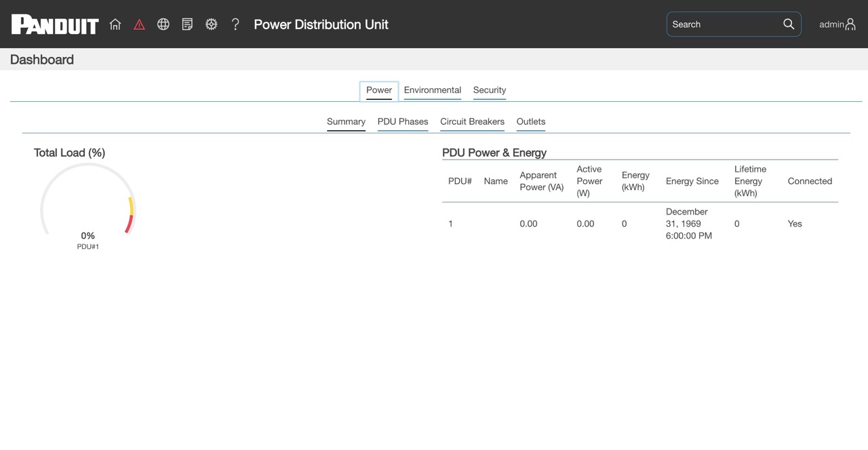Click the Total Load gauge for PDU#1
Screen dimensions: 868x450
[x=88, y=205]
